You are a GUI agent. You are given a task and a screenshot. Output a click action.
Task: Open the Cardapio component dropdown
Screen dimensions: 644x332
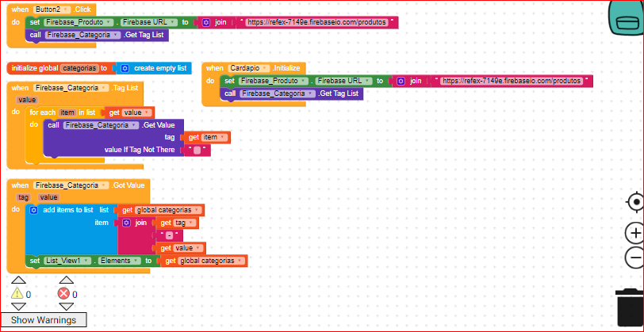(249, 68)
